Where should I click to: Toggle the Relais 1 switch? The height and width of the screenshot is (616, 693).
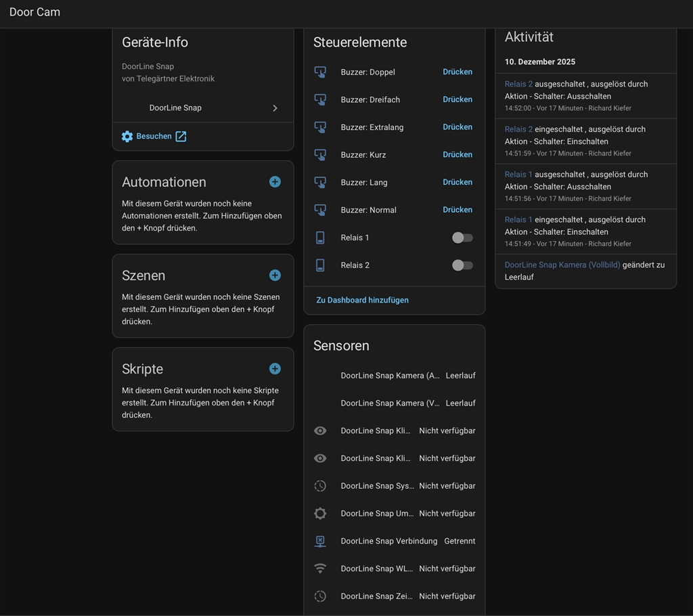click(x=462, y=238)
